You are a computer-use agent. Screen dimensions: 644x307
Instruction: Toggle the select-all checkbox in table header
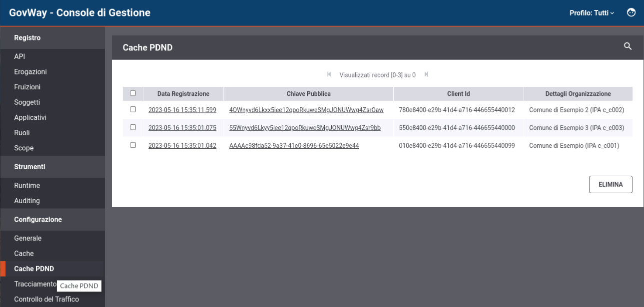click(x=133, y=93)
